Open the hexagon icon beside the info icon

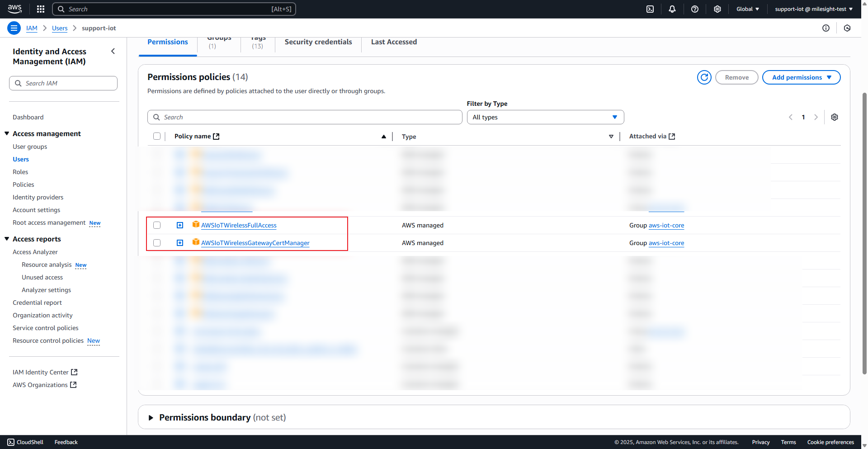click(x=847, y=28)
